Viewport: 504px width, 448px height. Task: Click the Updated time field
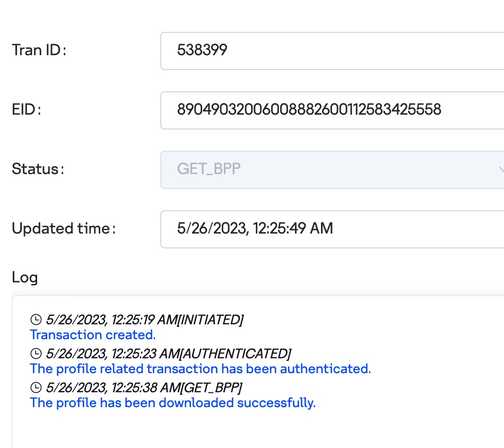click(x=332, y=229)
